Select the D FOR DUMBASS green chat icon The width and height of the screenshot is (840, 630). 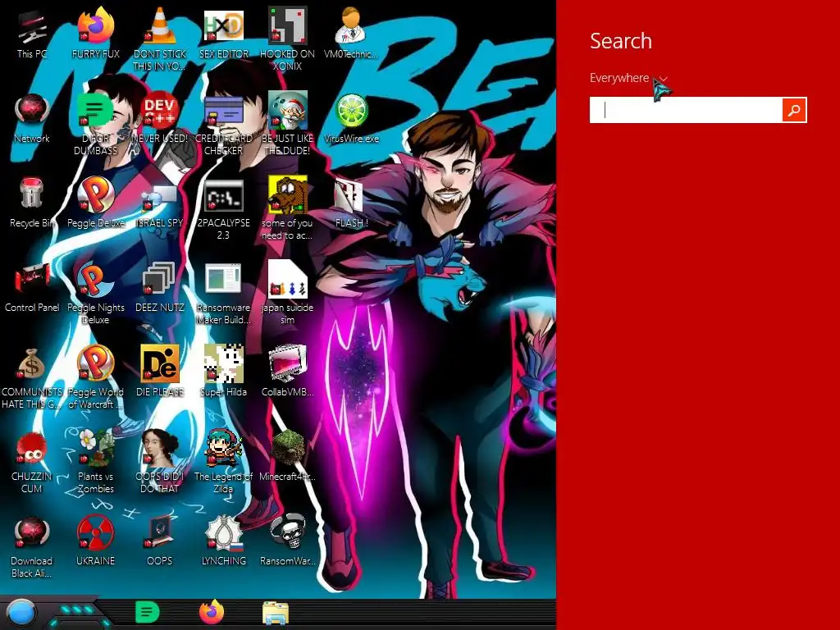point(94,111)
